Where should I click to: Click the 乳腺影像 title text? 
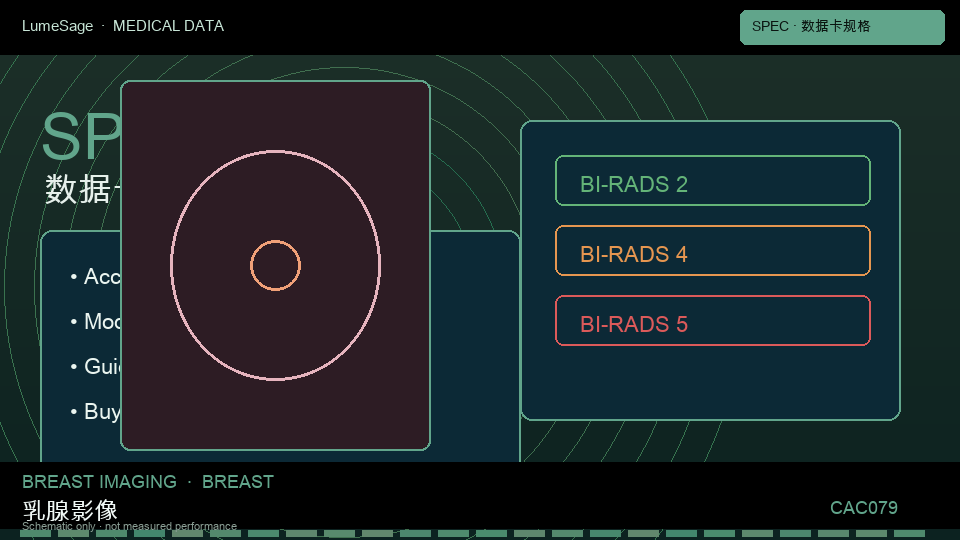pos(70,510)
